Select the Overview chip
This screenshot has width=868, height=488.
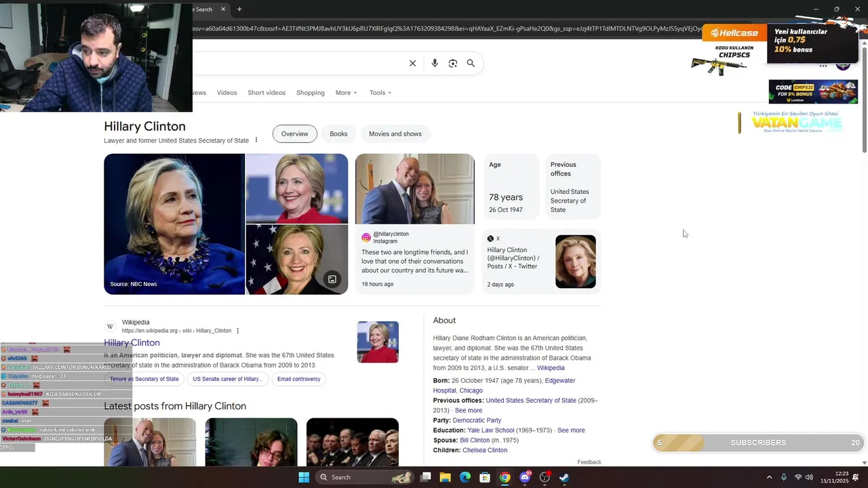click(x=295, y=134)
